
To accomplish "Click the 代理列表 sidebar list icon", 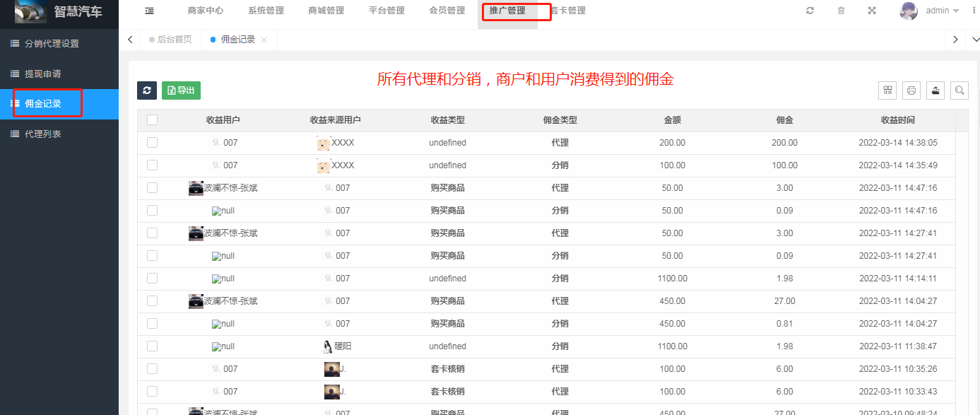I will [14, 134].
